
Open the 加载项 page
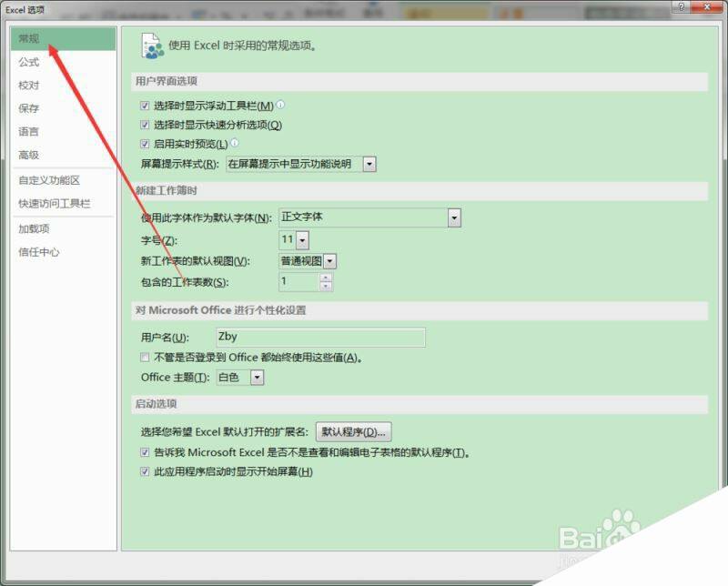click(x=63, y=229)
